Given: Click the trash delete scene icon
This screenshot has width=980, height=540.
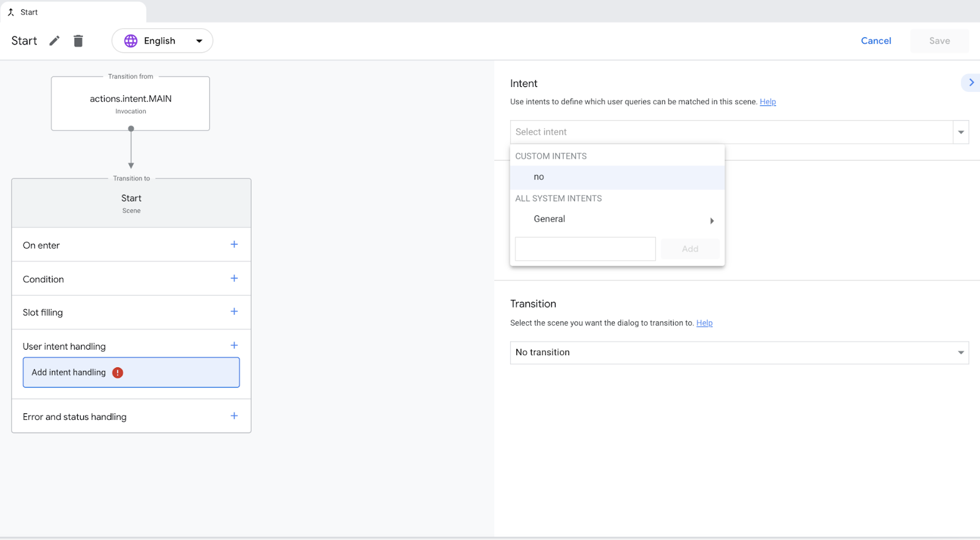Looking at the screenshot, I should 78,41.
